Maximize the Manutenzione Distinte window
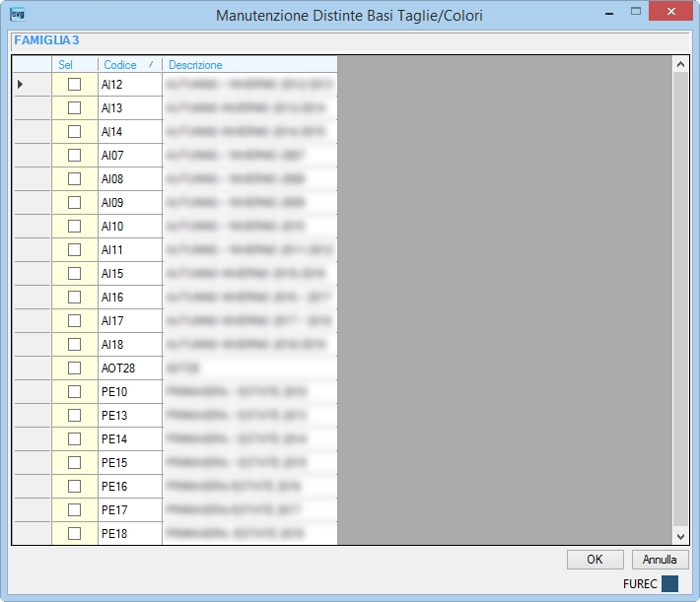The height and width of the screenshot is (602, 700). 636,11
